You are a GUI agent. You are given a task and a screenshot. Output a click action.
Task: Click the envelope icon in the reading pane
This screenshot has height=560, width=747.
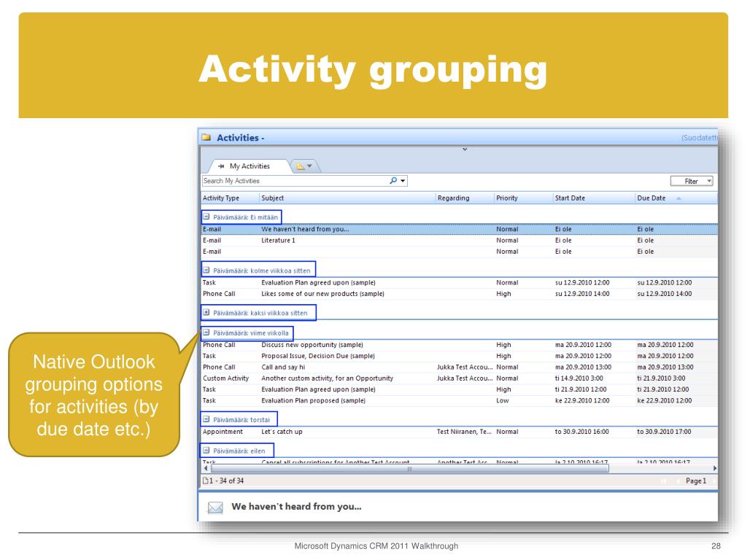(215, 507)
